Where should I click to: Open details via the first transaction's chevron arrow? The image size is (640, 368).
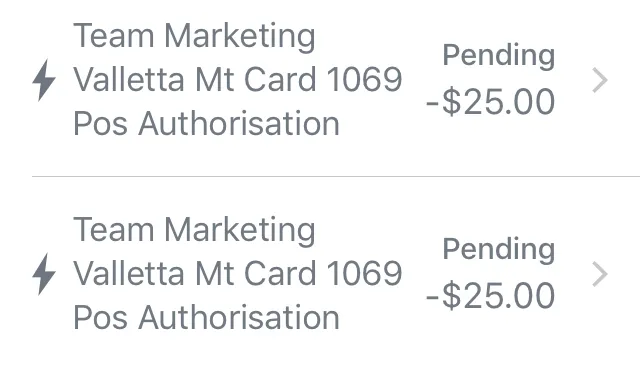(600, 80)
